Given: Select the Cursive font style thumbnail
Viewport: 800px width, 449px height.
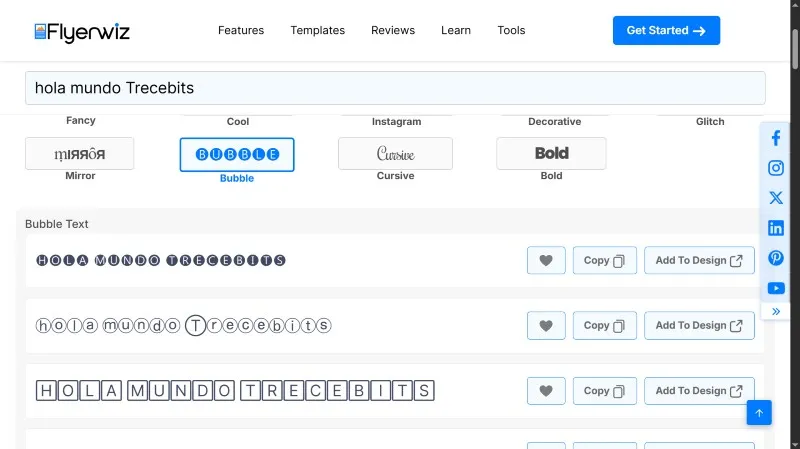Looking at the screenshot, I should 395,154.
